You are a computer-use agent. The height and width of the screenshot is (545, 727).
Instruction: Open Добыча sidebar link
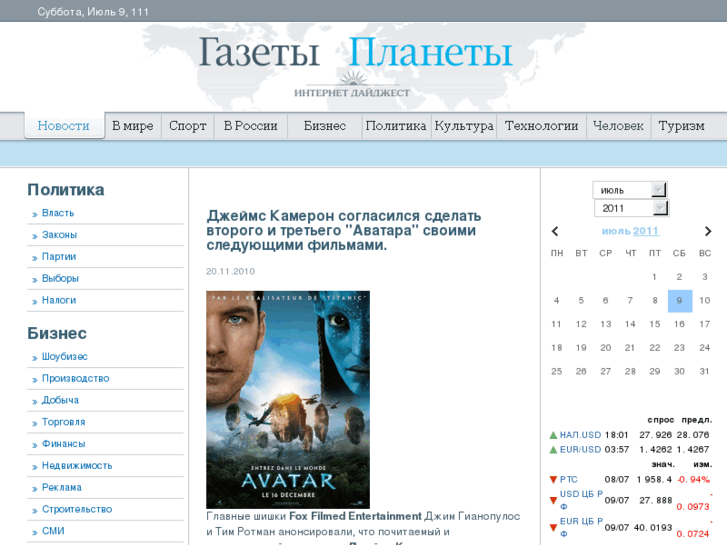[x=60, y=400]
